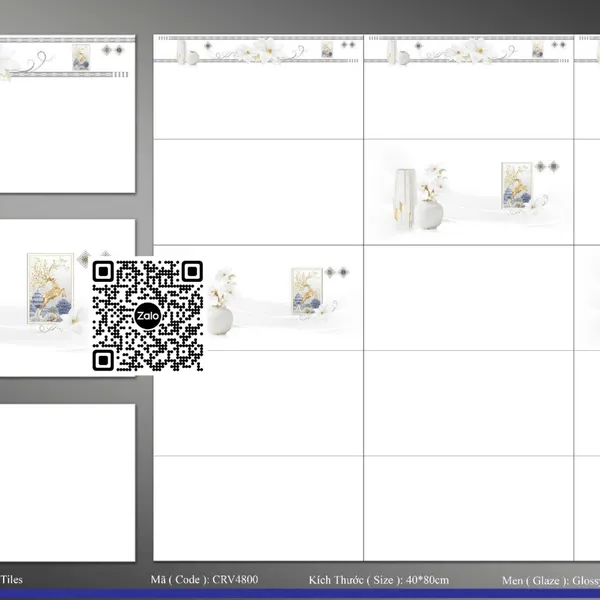Click the QR code's top-right corner square
Viewport: 600px width, 600px height.
[192, 271]
